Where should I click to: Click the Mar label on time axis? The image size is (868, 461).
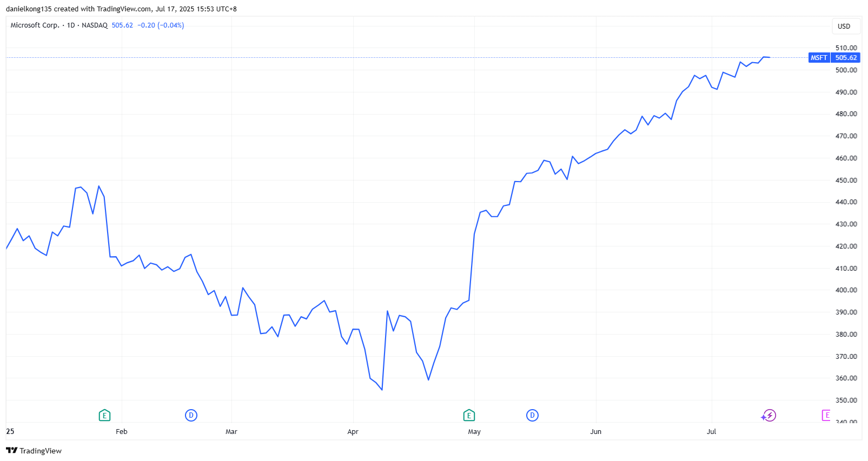point(231,431)
